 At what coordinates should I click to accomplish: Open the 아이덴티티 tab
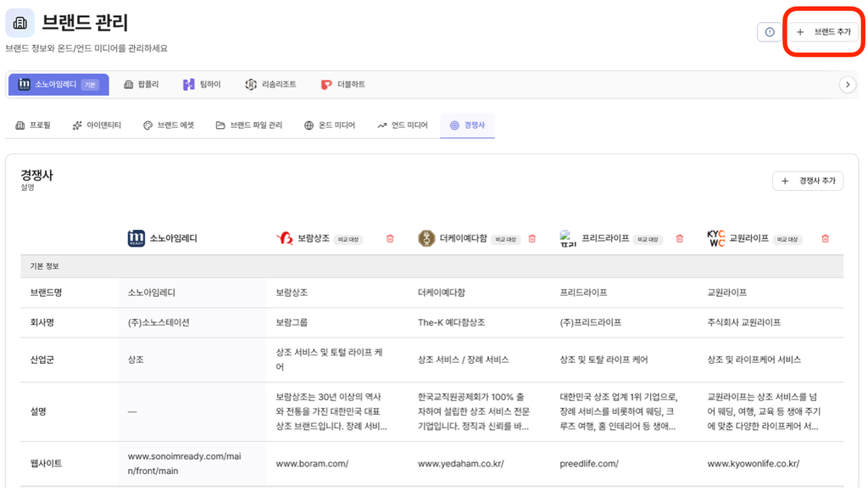pos(97,126)
